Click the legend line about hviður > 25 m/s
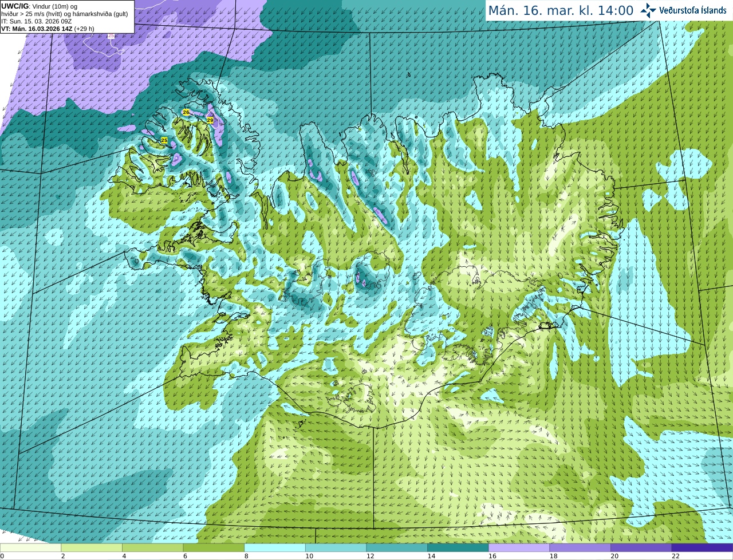Image resolution: width=733 pixels, height=560 pixels. coord(64,14)
